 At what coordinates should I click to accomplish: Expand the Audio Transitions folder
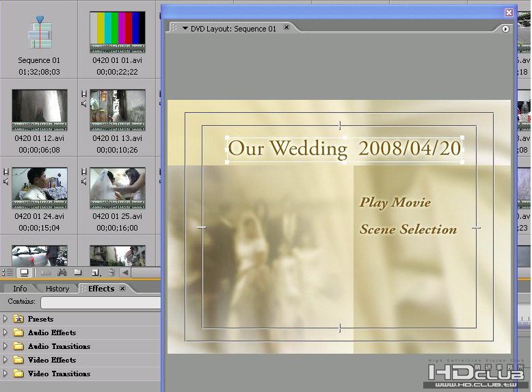click(5, 346)
